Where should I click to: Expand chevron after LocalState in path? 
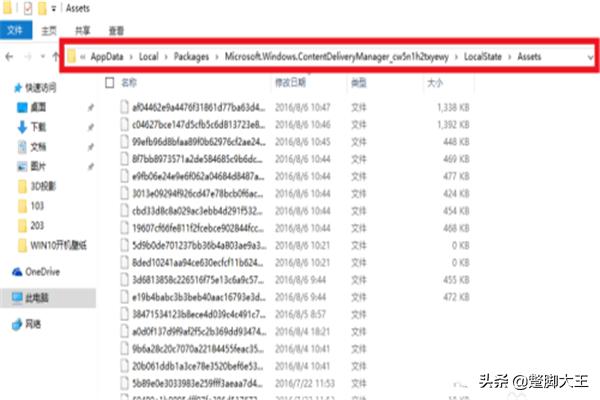pos(510,57)
